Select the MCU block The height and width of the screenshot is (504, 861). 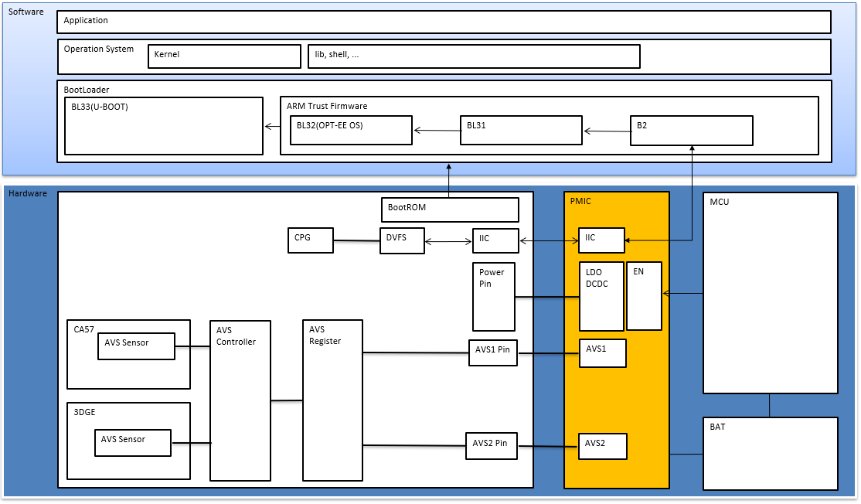tap(771, 293)
